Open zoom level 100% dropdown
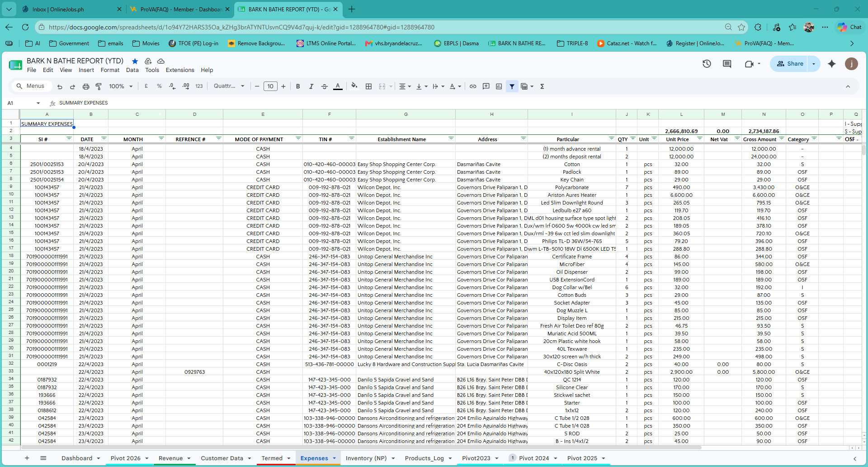 click(x=120, y=86)
